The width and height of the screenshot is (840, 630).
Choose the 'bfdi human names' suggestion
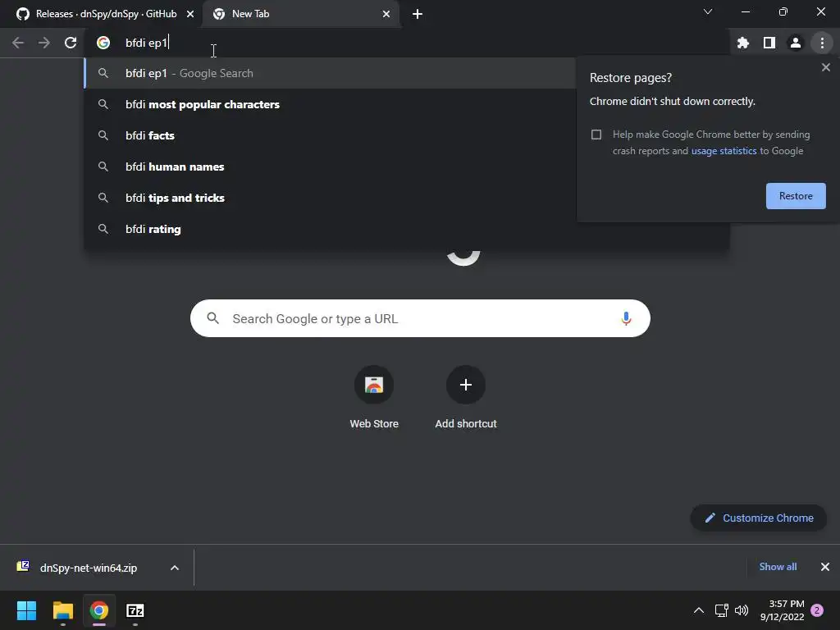coord(330,167)
